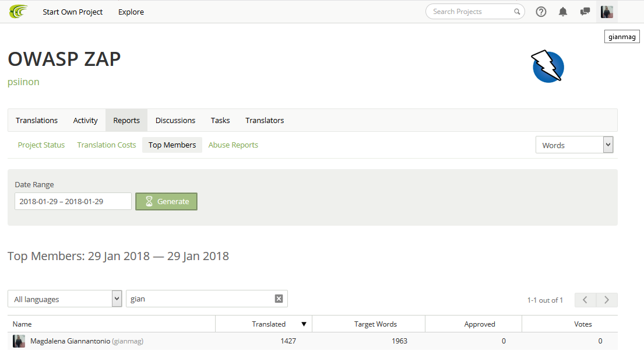Go to previous results page arrow
Image resolution: width=644 pixels, height=354 pixels.
(x=585, y=300)
